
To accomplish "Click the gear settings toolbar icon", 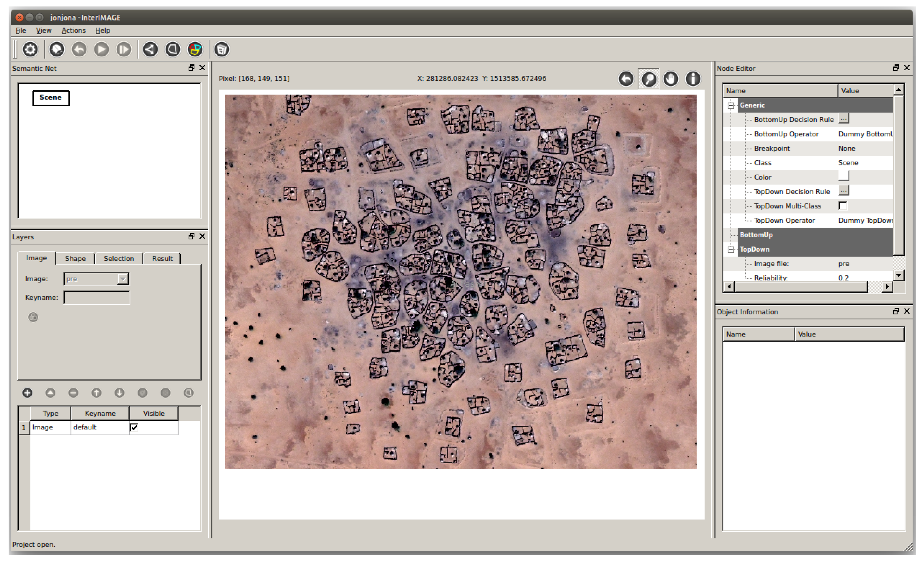I will (x=30, y=49).
